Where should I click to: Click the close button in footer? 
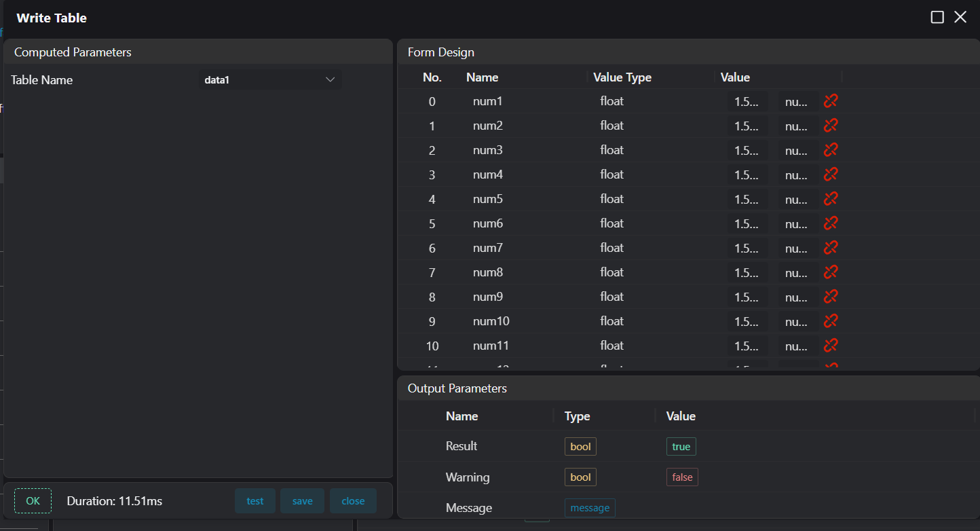353,501
